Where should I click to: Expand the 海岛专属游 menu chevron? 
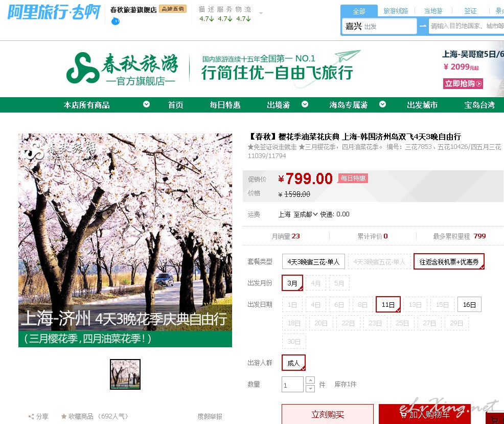point(382,104)
